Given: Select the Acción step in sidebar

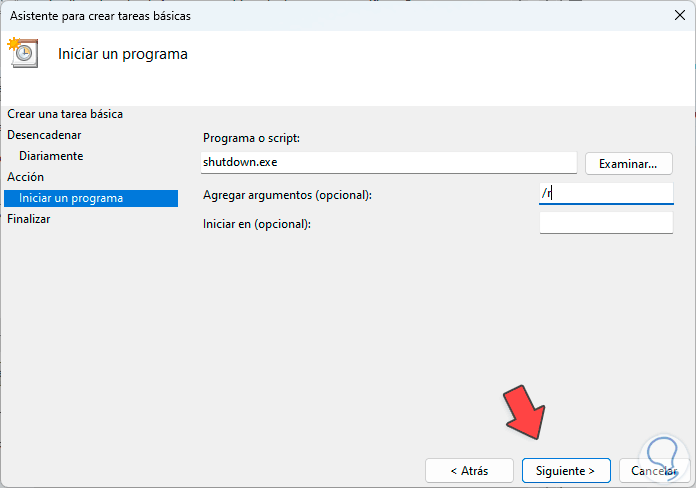Looking at the screenshot, I should [x=26, y=177].
